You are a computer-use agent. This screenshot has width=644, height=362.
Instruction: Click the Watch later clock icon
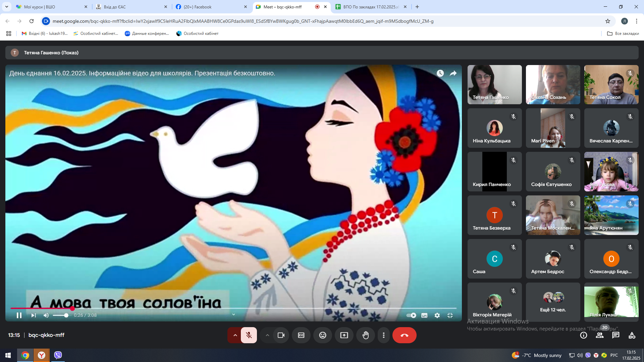pos(440,73)
